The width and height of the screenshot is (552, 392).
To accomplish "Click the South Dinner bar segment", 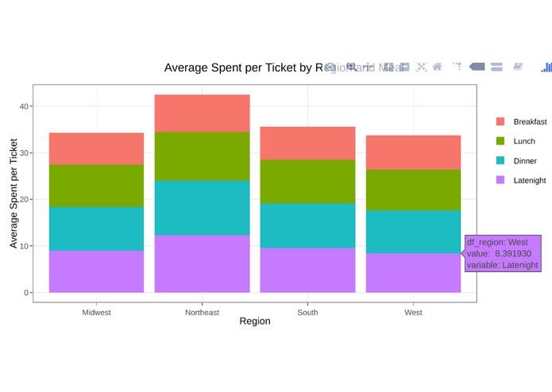I will [x=307, y=225].
